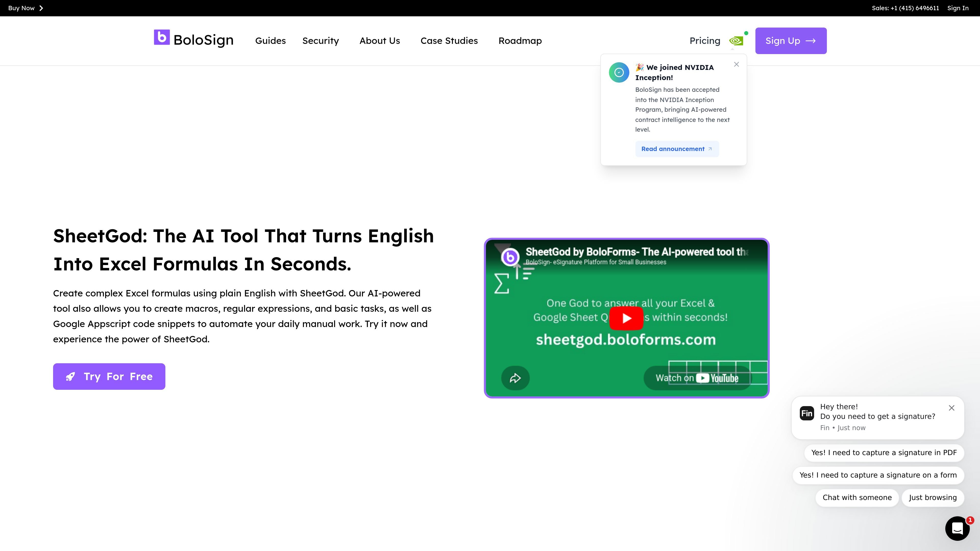Click Read announcement link
This screenshot has height=551, width=980.
click(677, 149)
